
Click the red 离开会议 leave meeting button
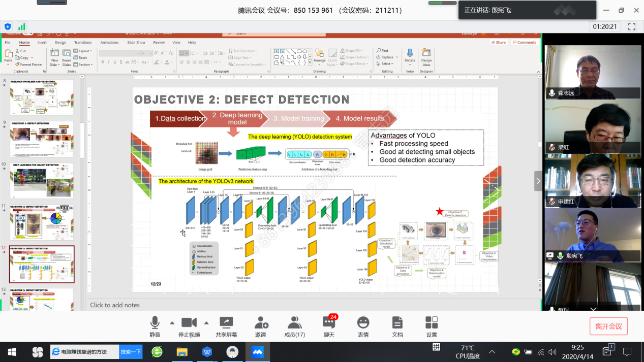point(608,326)
